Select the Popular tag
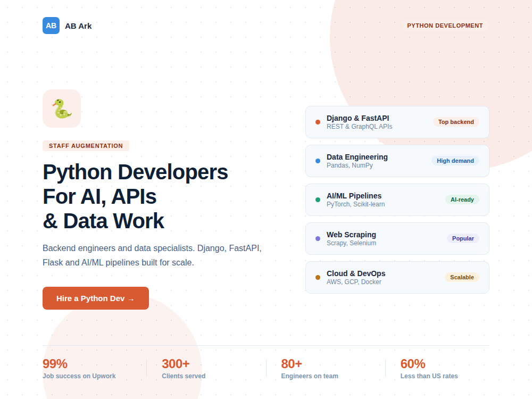The image size is (532, 399). click(x=463, y=238)
